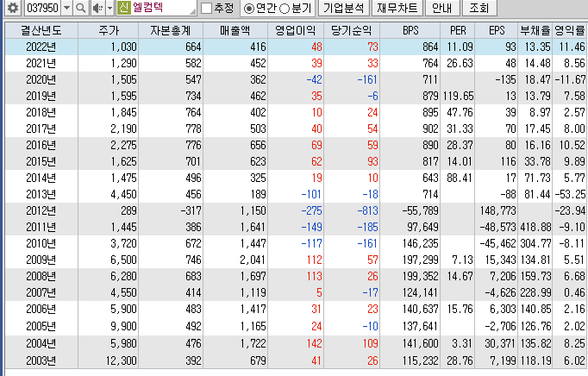This screenshot has height=376, width=588.
Task: Click the 자본총계 column header
Action: click(x=171, y=30)
